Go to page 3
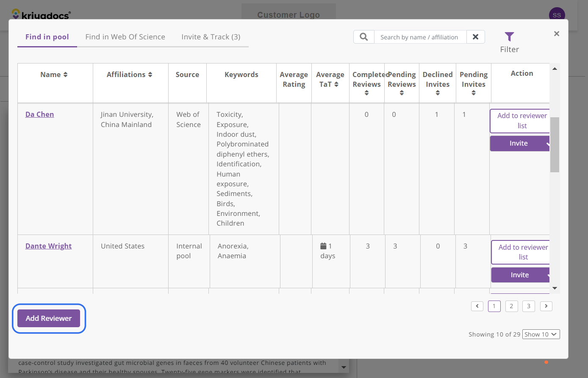 coord(529,306)
